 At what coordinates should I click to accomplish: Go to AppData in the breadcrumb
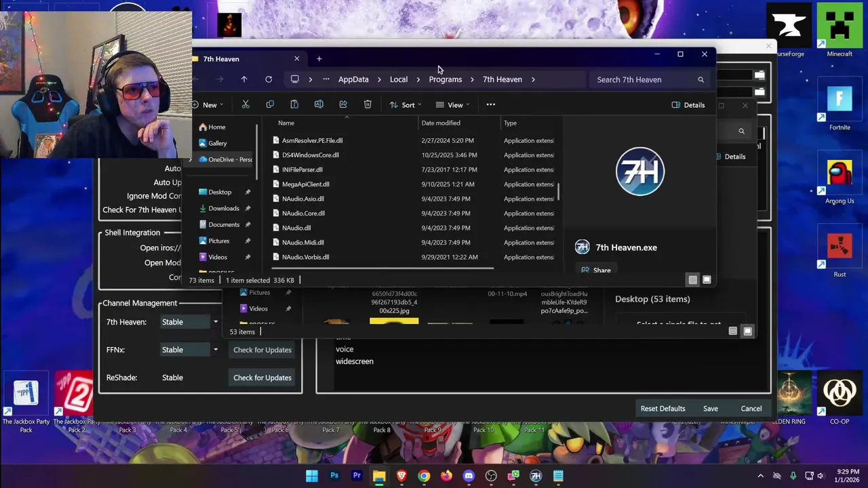[353, 79]
